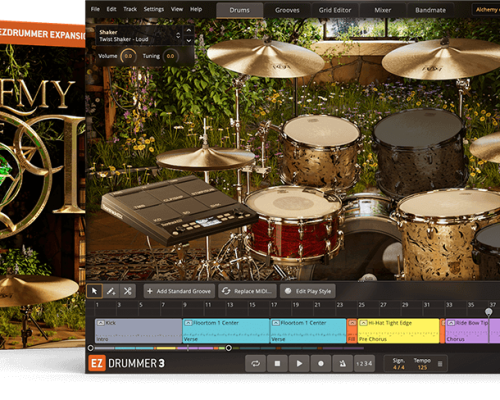Open the Track menu
Image resolution: width=500 pixels, height=400 pixels.
[x=130, y=9]
